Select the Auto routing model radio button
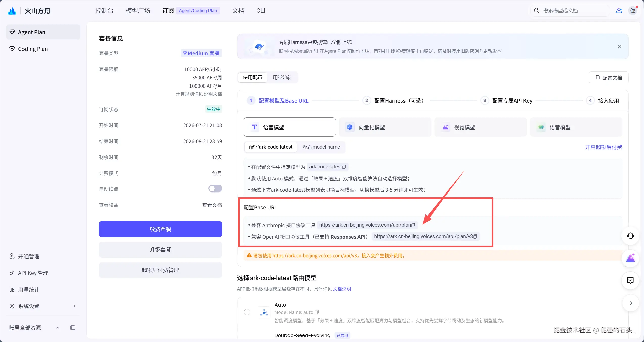This screenshot has width=644, height=342. tap(247, 312)
